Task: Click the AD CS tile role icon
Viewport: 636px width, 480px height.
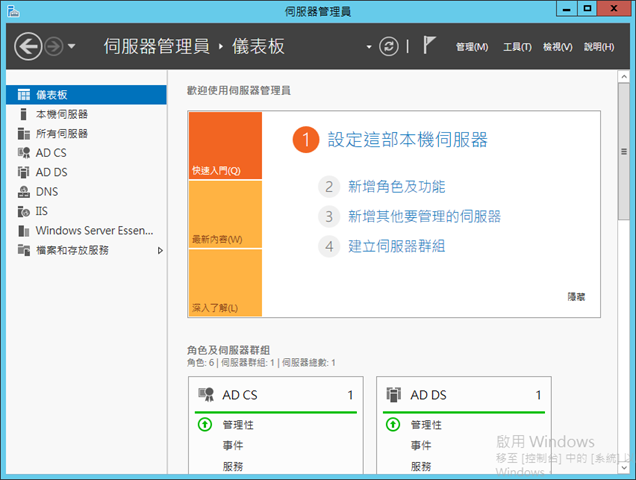Action: coord(206,394)
